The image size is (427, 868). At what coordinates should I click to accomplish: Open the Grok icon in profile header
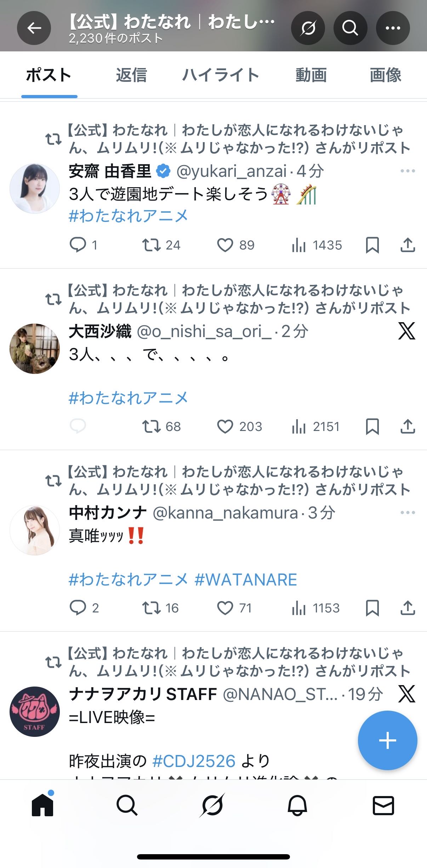tap(308, 28)
